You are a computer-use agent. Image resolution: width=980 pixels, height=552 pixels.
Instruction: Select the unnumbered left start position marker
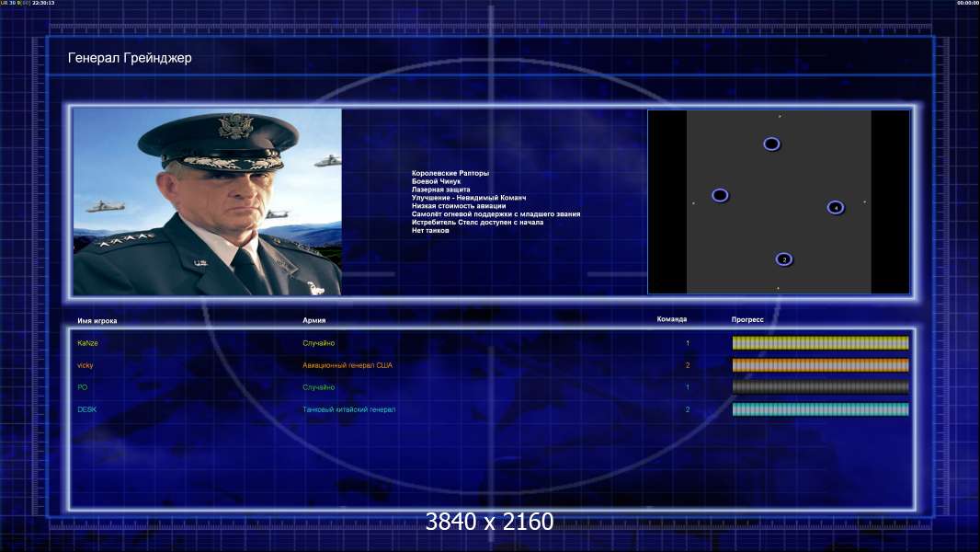pos(720,196)
